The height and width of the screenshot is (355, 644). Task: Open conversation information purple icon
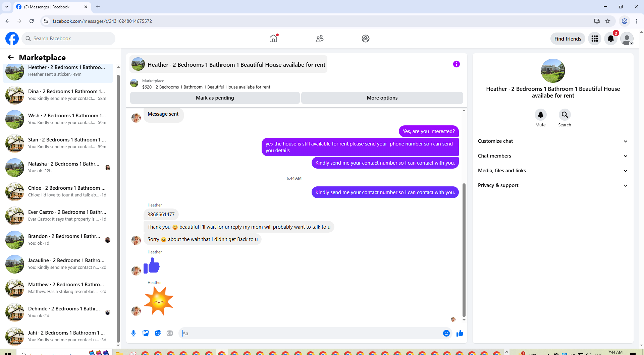(457, 64)
